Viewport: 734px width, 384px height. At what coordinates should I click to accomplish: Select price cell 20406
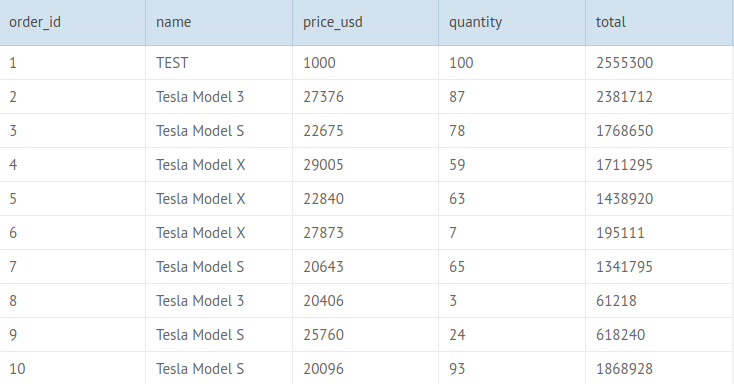tap(366, 301)
